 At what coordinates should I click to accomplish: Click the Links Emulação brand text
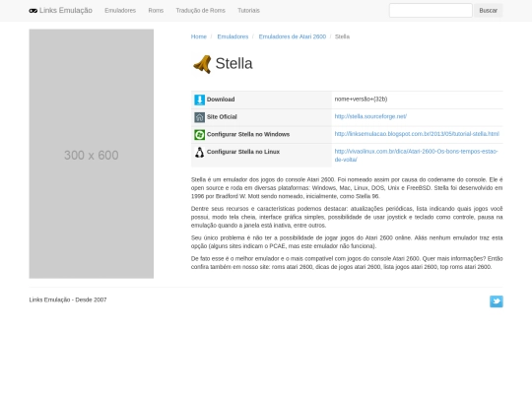click(66, 11)
